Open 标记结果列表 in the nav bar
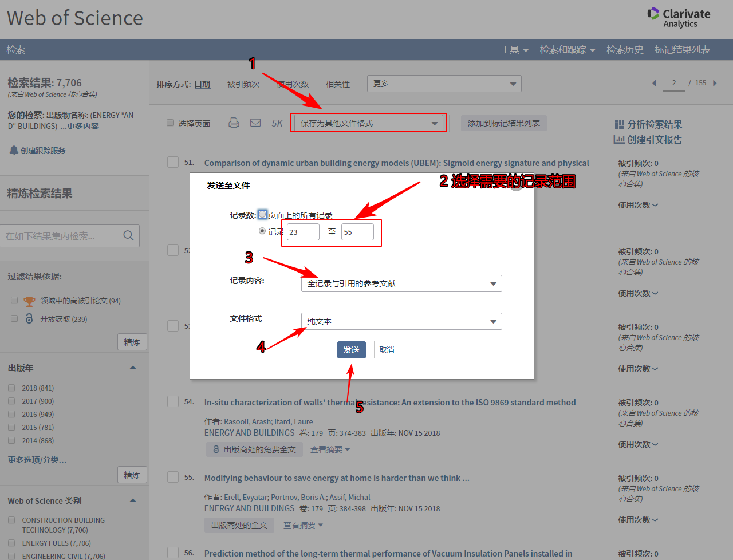Viewport: 733px width, 560px height. pos(682,50)
